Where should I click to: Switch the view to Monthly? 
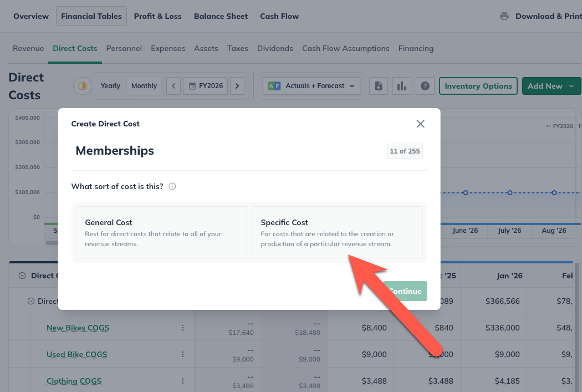point(144,85)
